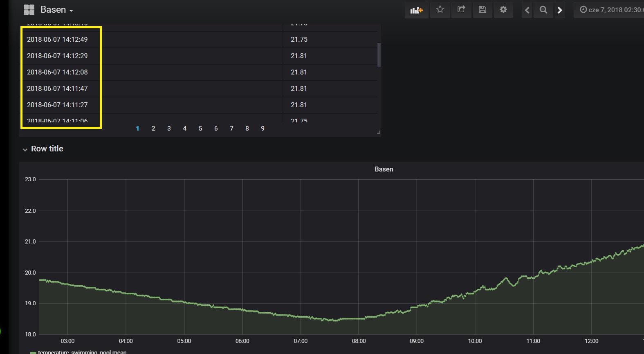
Task: Star this dashboard as favorite
Action: point(440,9)
